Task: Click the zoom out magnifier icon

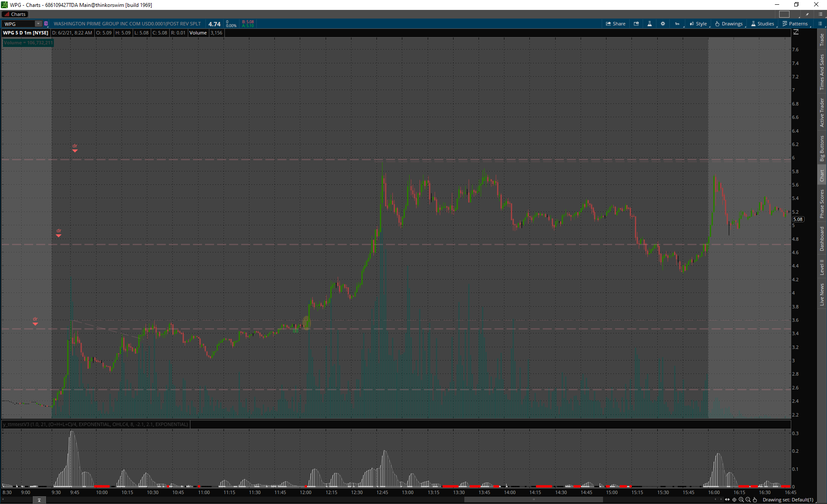Action: 748,500
